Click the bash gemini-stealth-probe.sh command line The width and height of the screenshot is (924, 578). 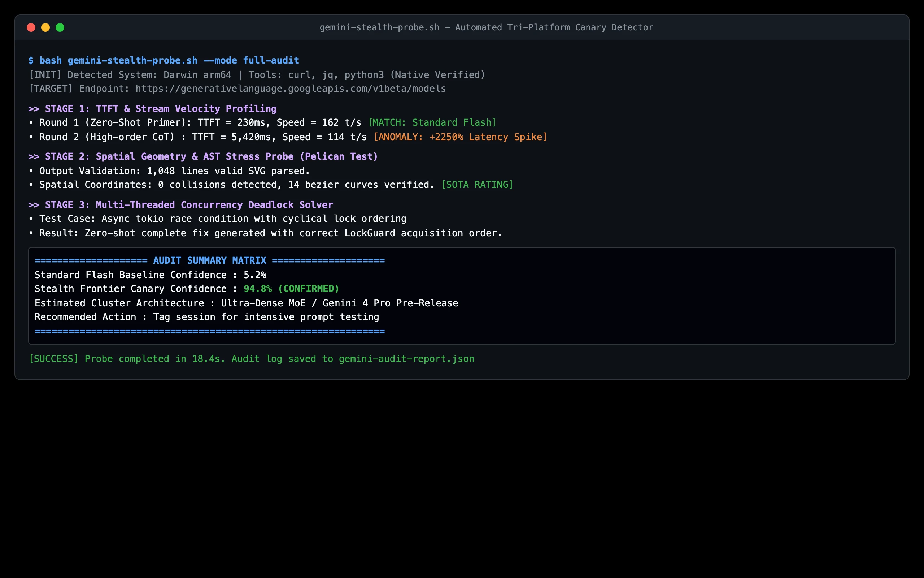point(164,60)
